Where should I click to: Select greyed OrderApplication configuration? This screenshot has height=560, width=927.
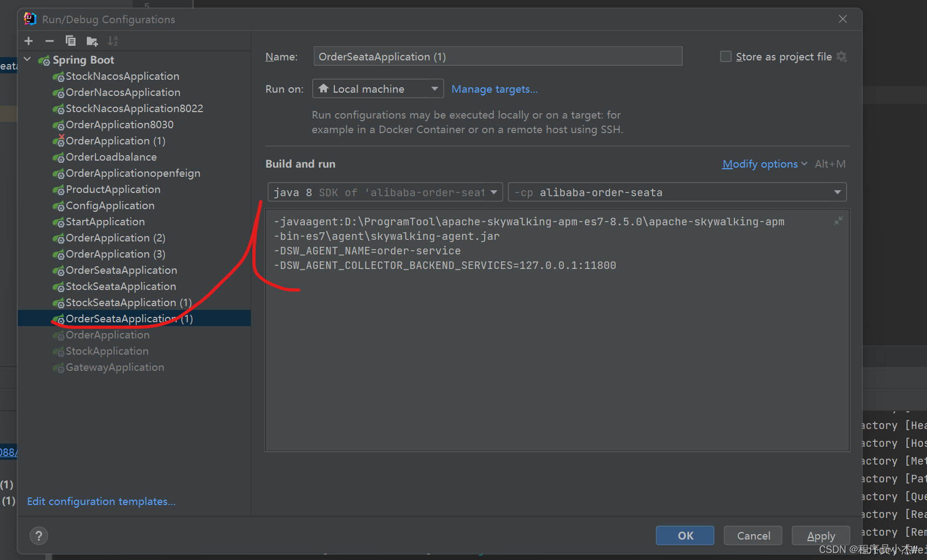(107, 335)
